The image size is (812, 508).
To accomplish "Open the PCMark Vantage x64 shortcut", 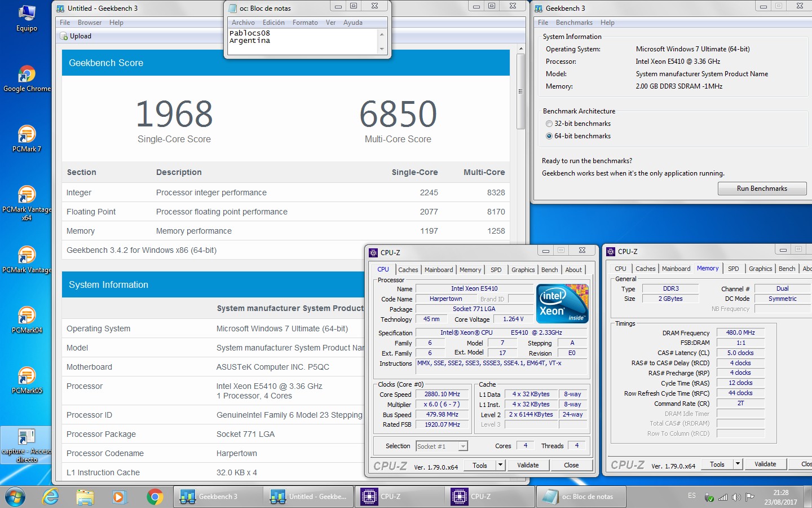I will tap(27, 203).
